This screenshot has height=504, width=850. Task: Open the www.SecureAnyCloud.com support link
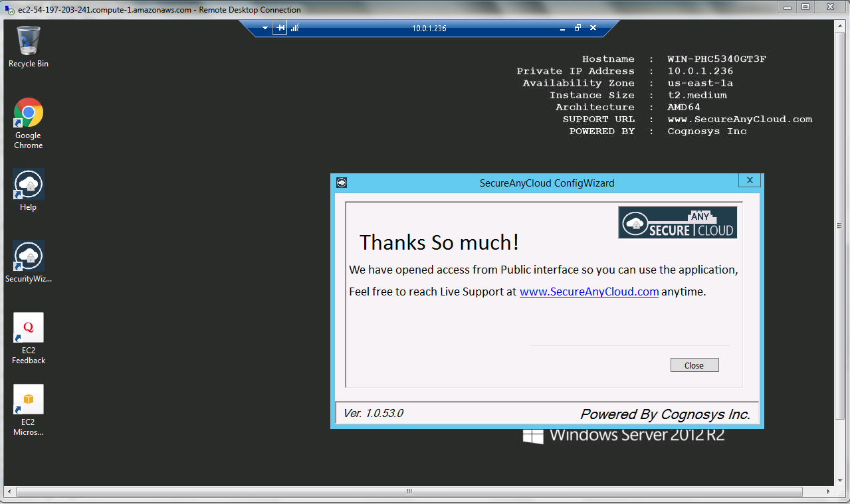tap(589, 292)
